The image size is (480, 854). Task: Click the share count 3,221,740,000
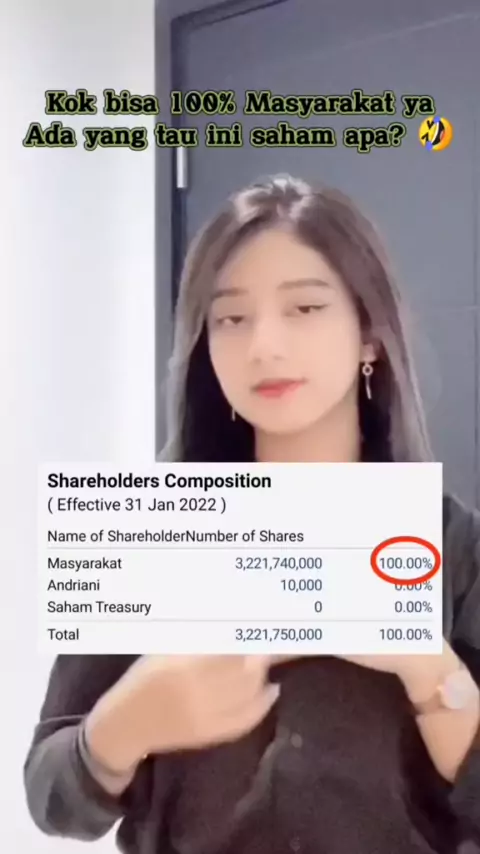click(278, 563)
